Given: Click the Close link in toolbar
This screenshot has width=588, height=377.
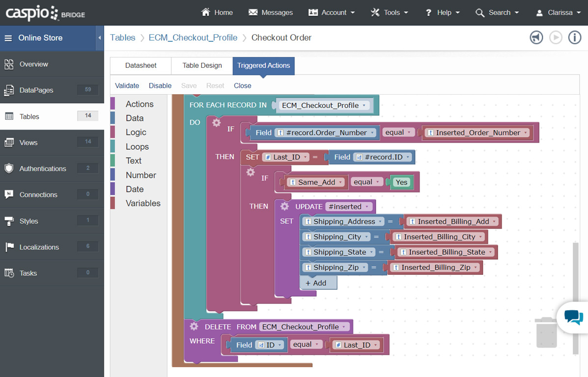Looking at the screenshot, I should (x=242, y=85).
